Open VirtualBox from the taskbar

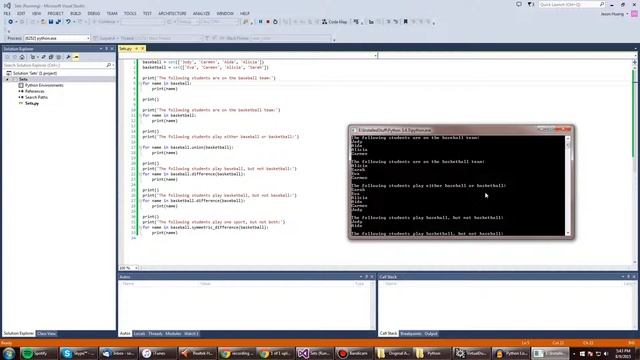pyautogui.click(x=471, y=353)
